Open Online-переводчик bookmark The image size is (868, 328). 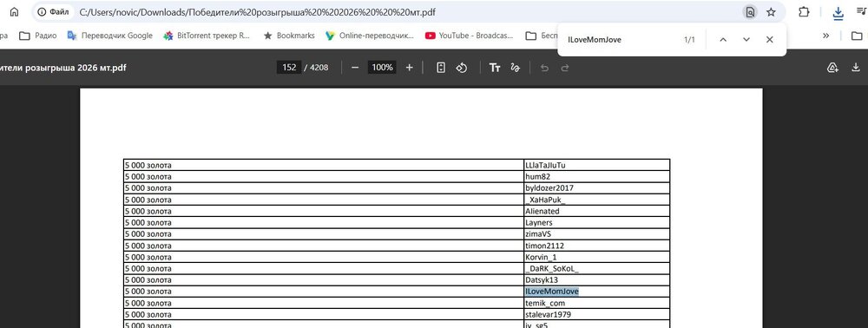(x=369, y=36)
